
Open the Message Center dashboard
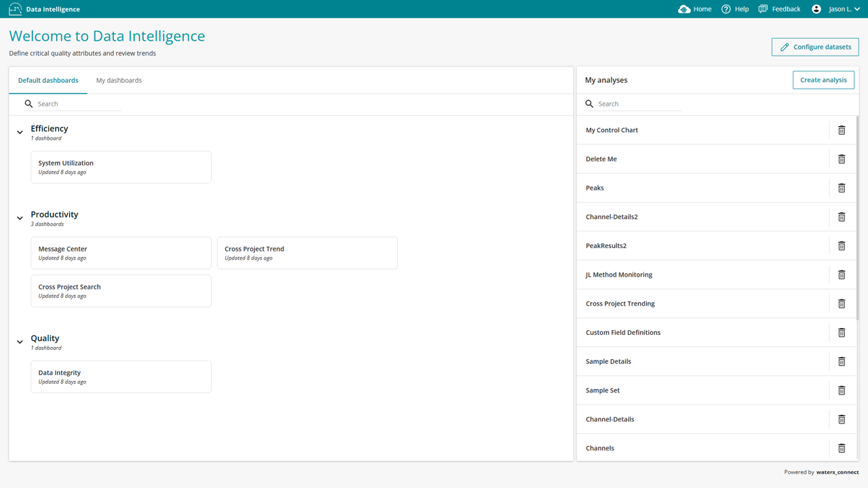121,253
